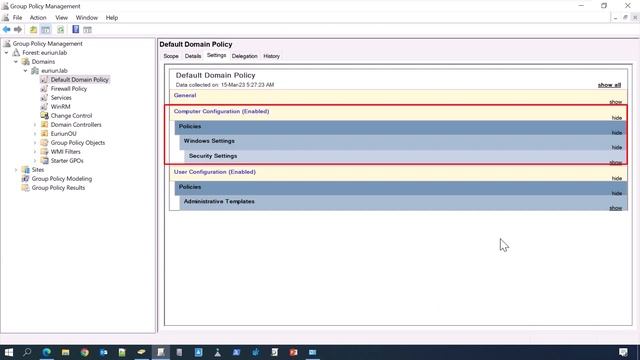The width and height of the screenshot is (640, 360).
Task: Expand the Sites tree node
Action: (x=16, y=169)
